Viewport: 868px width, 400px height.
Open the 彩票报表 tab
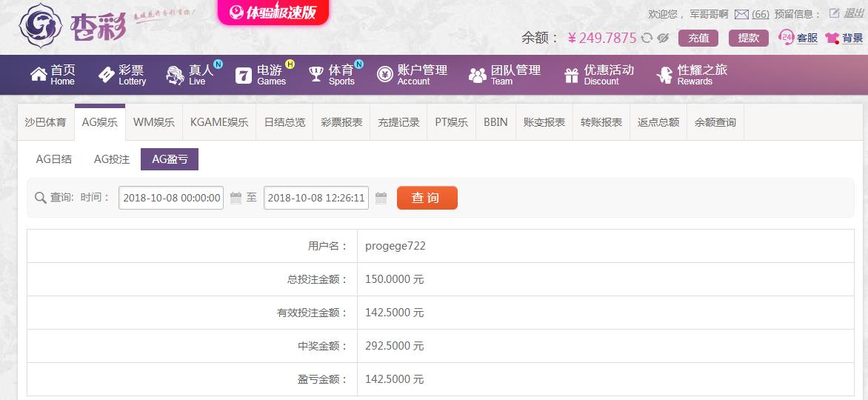(341, 122)
